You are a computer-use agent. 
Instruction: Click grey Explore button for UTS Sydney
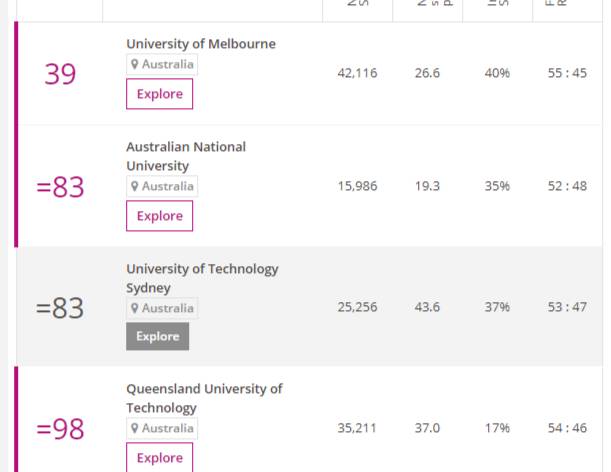tap(157, 336)
